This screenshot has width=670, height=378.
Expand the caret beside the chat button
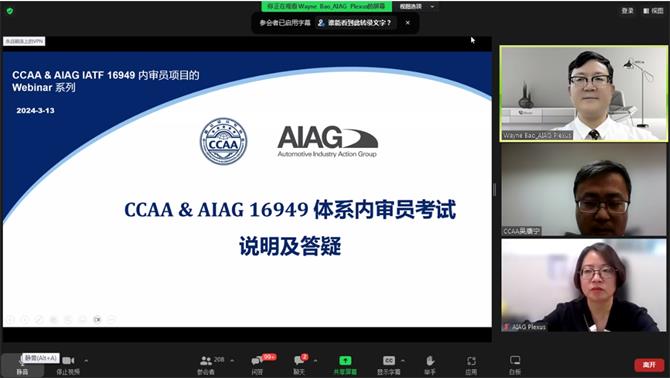pos(315,361)
